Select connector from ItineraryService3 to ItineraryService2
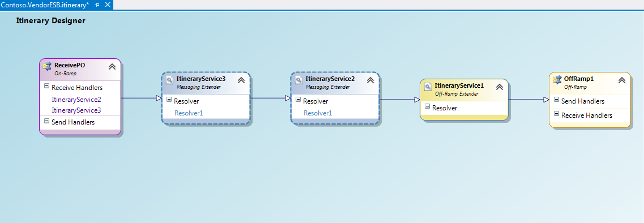 [x=271, y=98]
